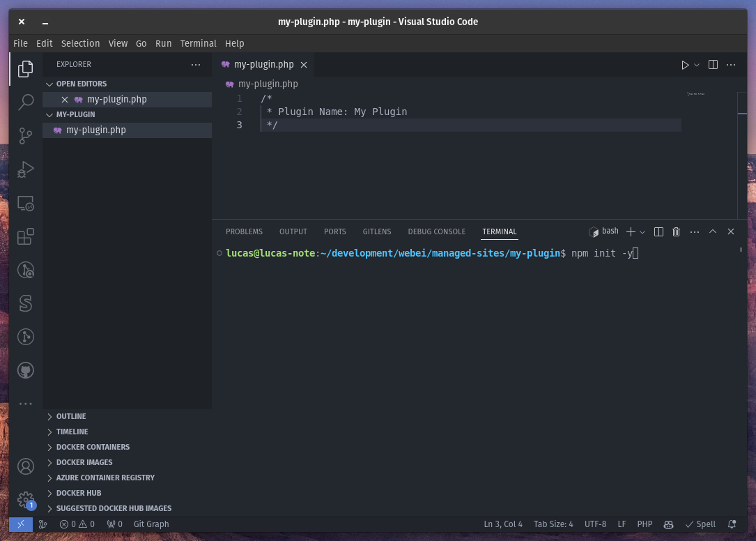Open Explorer views and more actions ellipsis

[x=196, y=65]
